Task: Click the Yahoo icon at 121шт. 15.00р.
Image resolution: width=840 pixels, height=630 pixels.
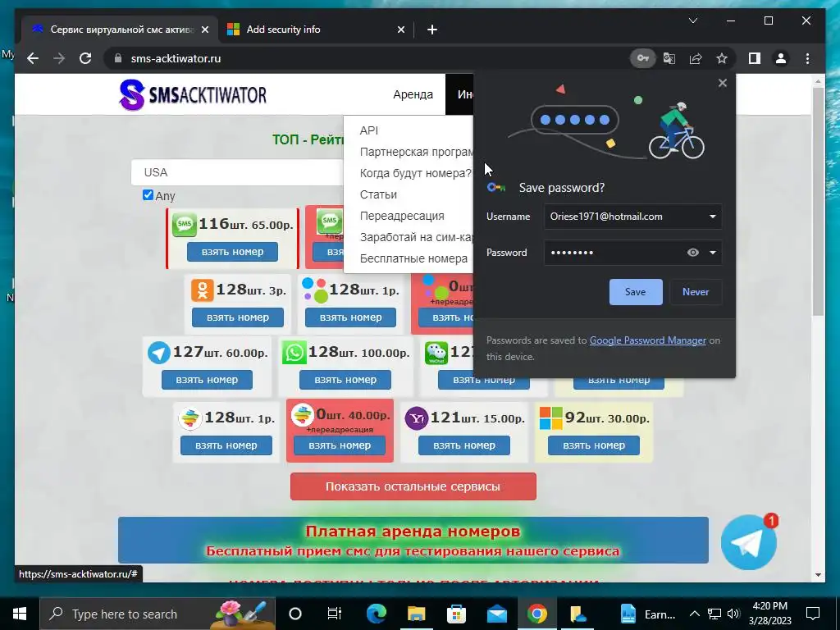Action: 416,418
